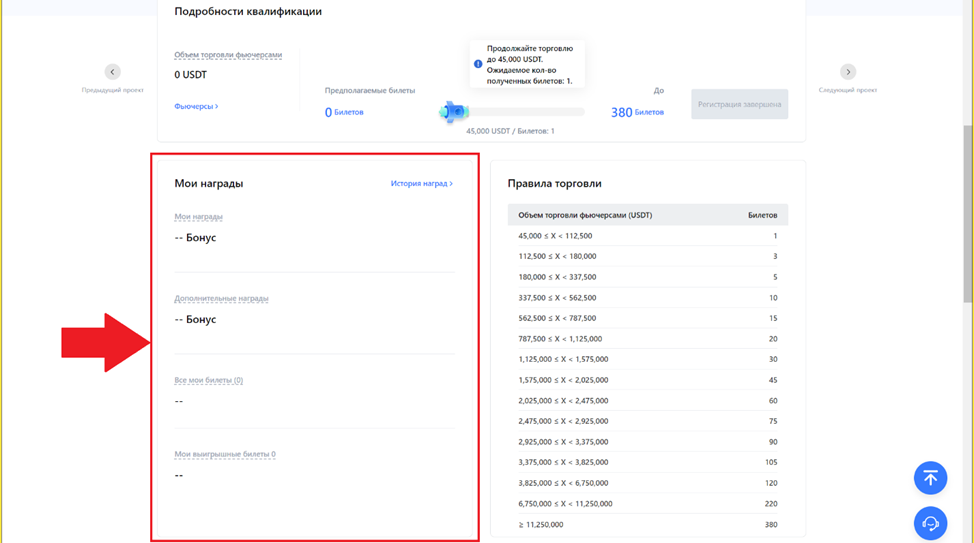Screen dimensions: 974x543
Task: Click the ticket progress slider handle
Action: (453, 112)
